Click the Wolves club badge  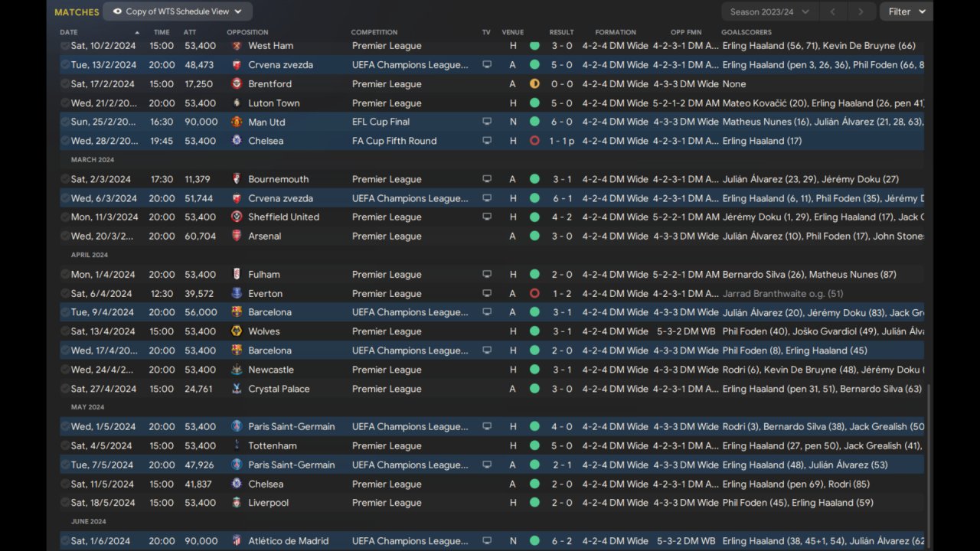pos(237,331)
